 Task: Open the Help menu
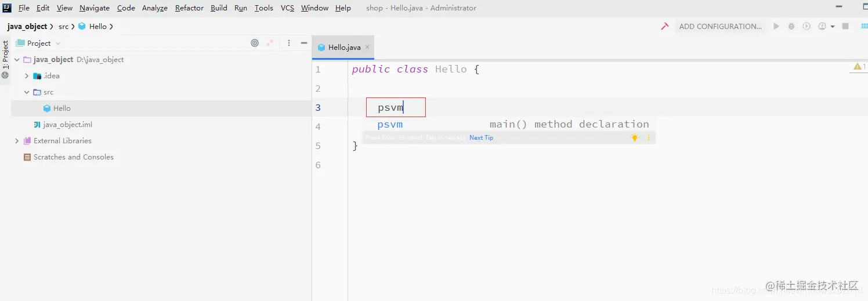pos(343,8)
